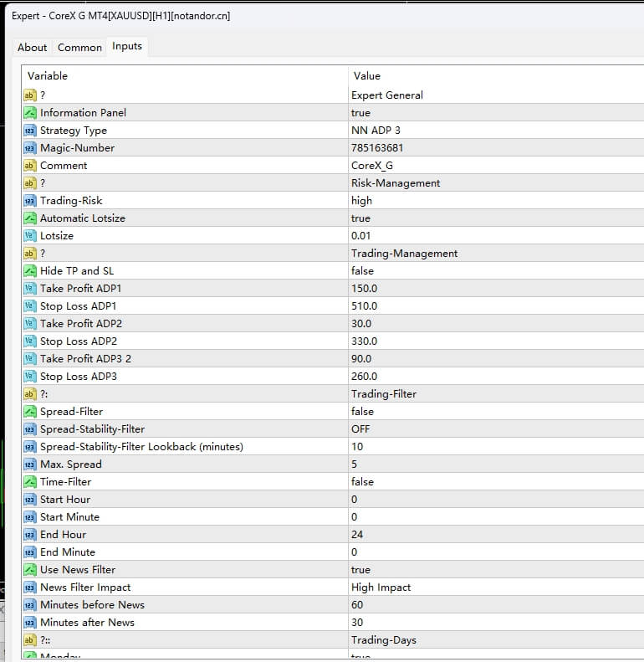This screenshot has width=644, height=662.
Task: Switch to the About tab
Action: [33, 48]
